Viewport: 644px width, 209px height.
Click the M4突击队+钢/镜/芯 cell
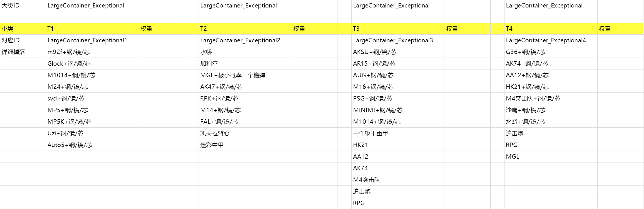click(x=533, y=99)
